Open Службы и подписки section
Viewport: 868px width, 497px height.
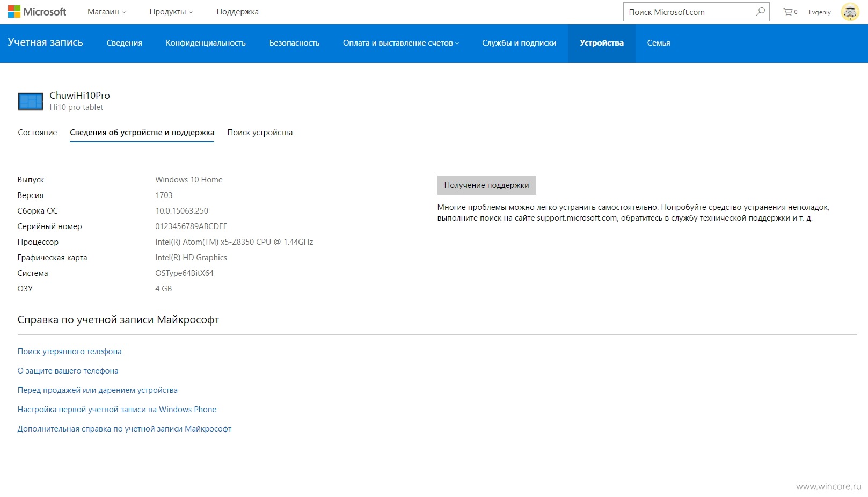(x=519, y=43)
